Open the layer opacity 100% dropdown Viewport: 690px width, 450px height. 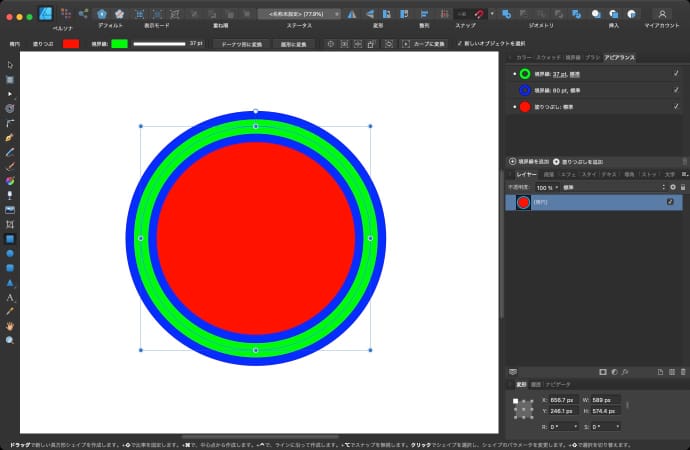coord(547,187)
